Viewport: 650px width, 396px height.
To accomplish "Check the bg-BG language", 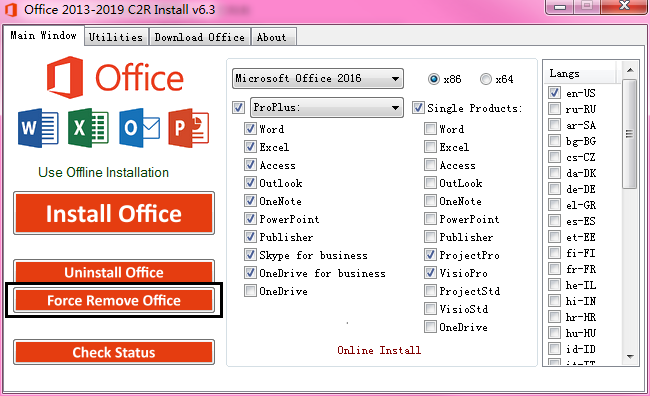I will click(x=554, y=141).
